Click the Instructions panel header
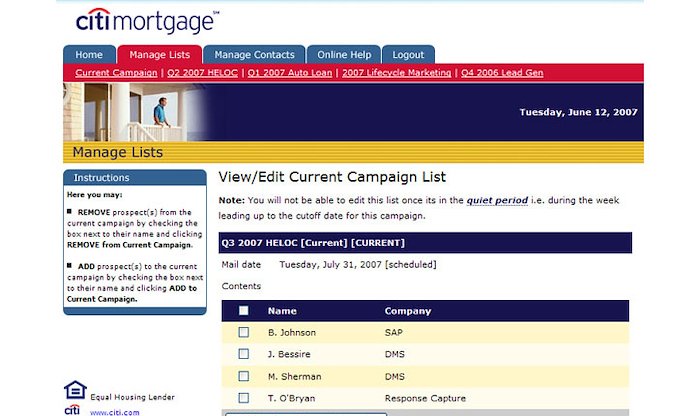Image resolution: width=700 pixels, height=416 pixels. tap(135, 178)
